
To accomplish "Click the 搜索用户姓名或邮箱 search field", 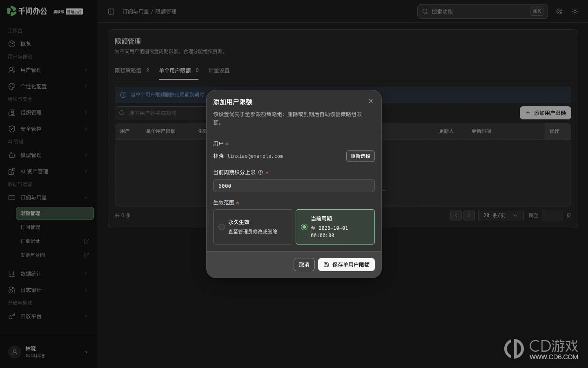I will click(161, 113).
